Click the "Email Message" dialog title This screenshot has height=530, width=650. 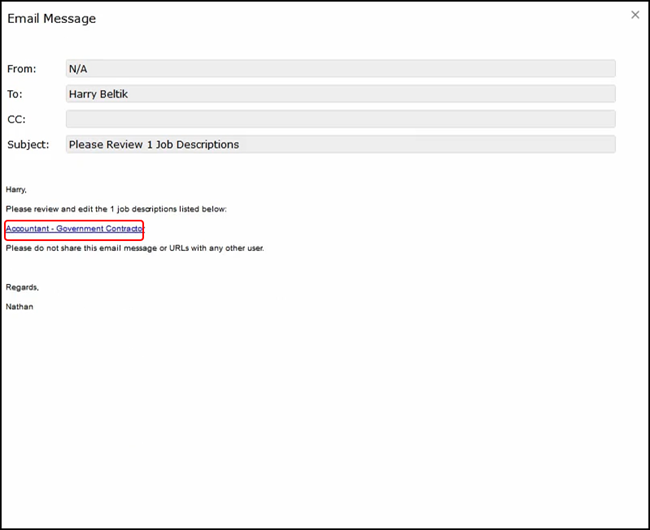[51, 19]
